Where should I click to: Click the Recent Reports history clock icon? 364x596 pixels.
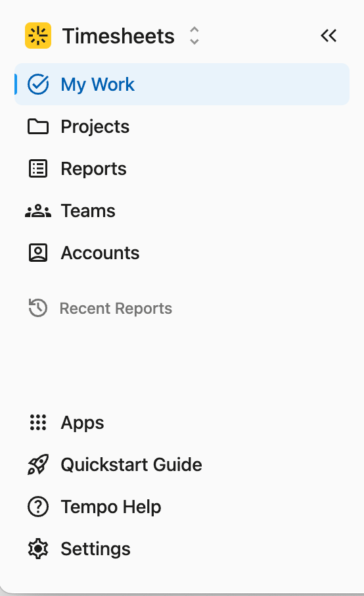tap(38, 308)
